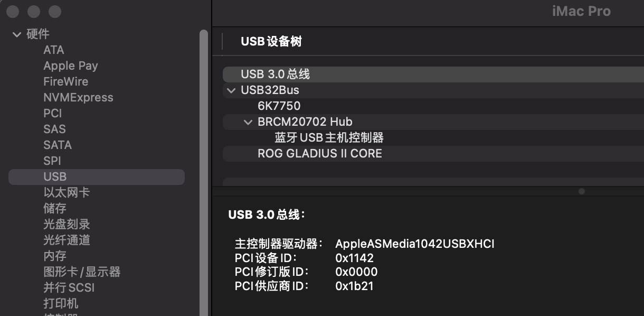The height and width of the screenshot is (316, 644).
Task: Select 蓝牙 USB 主机控制器 device
Action: 329,138
